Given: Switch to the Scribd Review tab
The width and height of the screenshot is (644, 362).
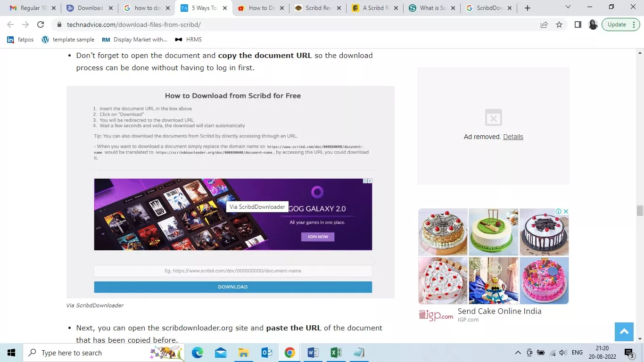Looking at the screenshot, I should (x=317, y=8).
